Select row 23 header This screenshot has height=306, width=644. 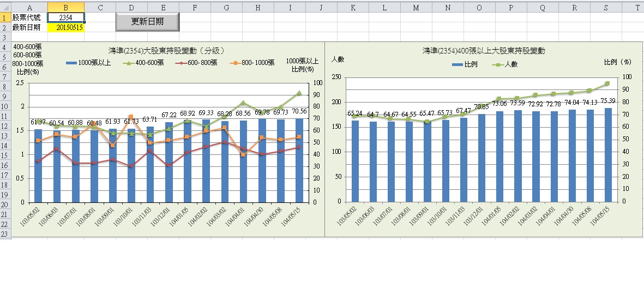[5, 234]
